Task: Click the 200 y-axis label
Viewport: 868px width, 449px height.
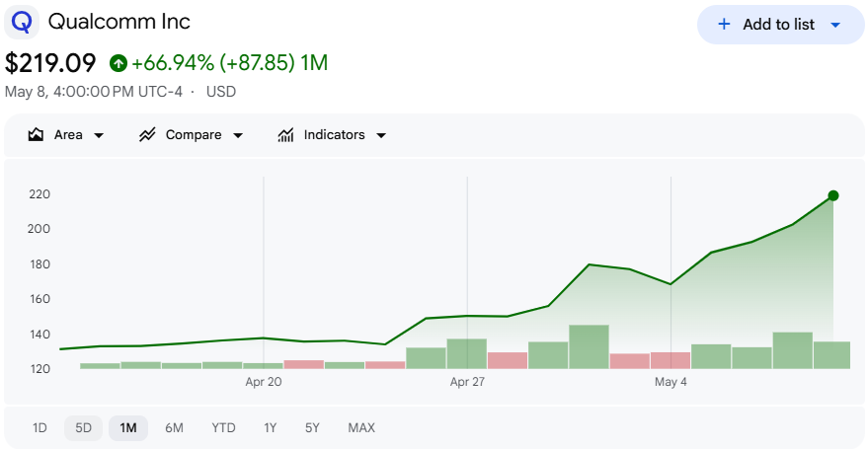Action: pos(39,229)
